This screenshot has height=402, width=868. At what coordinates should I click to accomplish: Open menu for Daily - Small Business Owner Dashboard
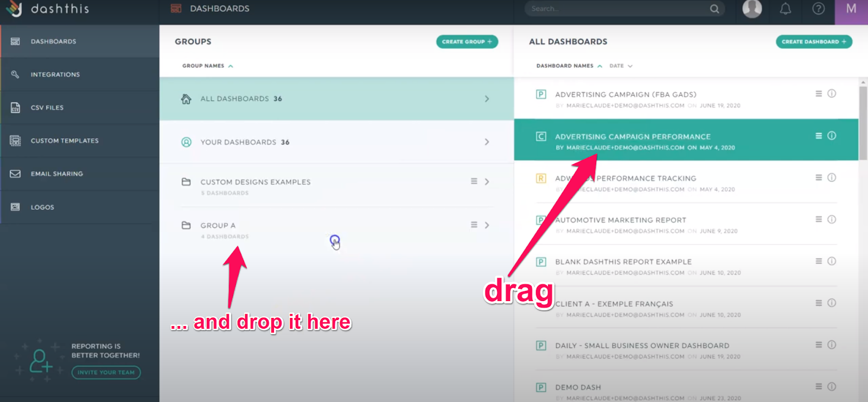(x=819, y=344)
